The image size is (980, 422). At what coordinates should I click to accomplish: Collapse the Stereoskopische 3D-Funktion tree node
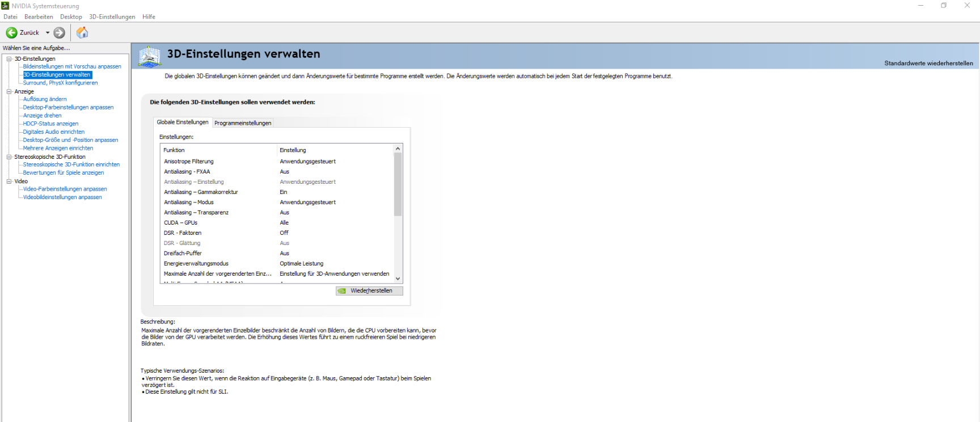click(9, 157)
